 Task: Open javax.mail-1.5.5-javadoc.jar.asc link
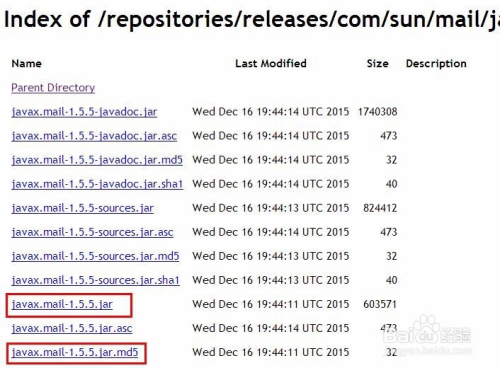pyautogui.click(x=94, y=136)
